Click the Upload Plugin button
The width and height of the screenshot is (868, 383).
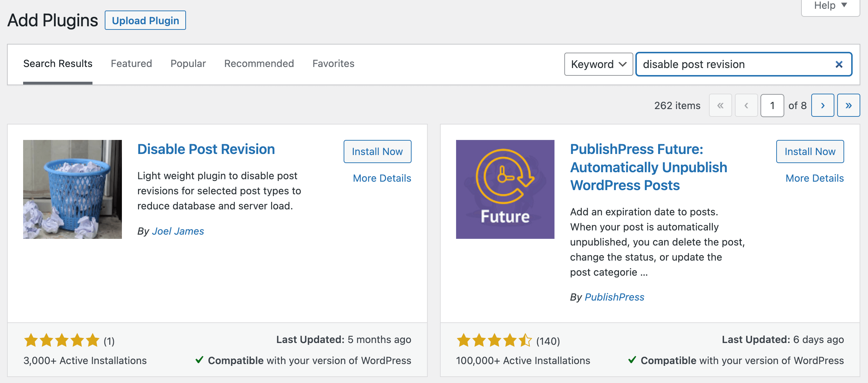[145, 20]
